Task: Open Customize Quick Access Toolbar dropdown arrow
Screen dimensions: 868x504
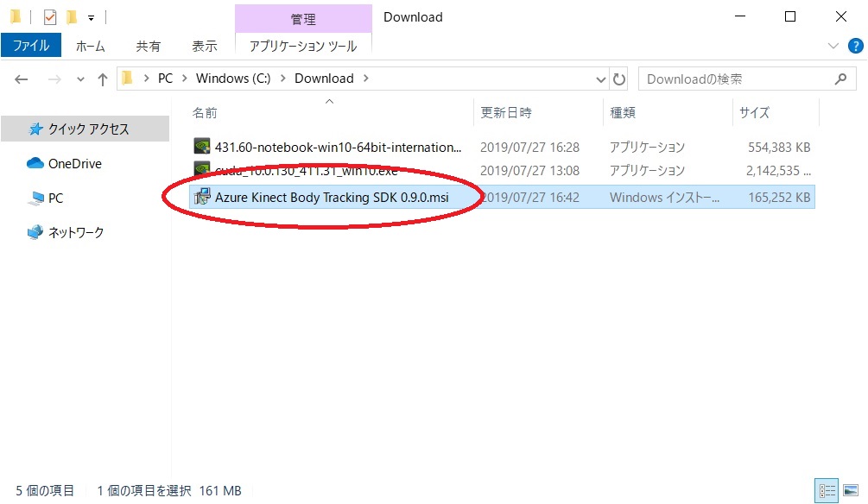Action: [x=91, y=18]
